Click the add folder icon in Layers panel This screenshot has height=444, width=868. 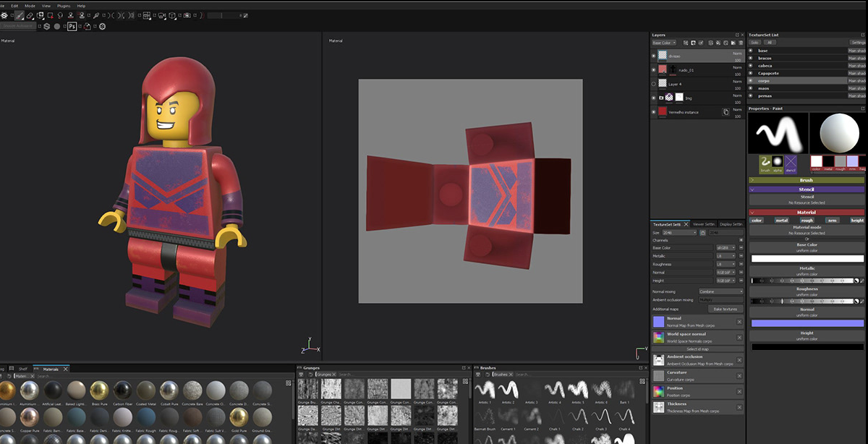click(733, 43)
